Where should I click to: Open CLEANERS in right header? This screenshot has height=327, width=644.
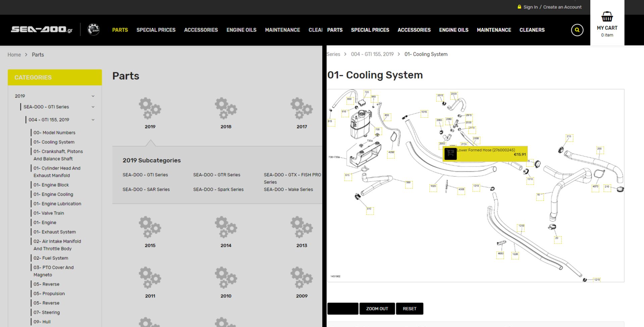[532, 30]
